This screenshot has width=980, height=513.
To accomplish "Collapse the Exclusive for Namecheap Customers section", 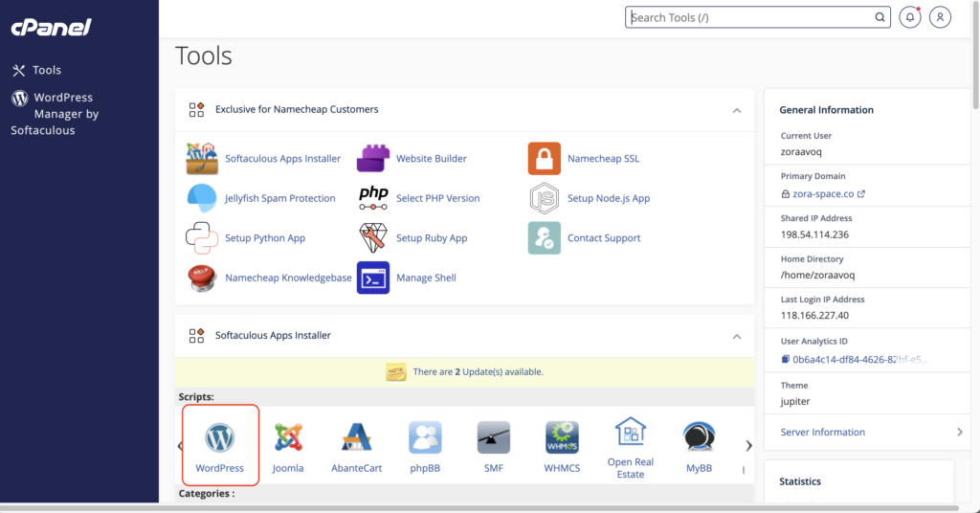I will [x=737, y=111].
